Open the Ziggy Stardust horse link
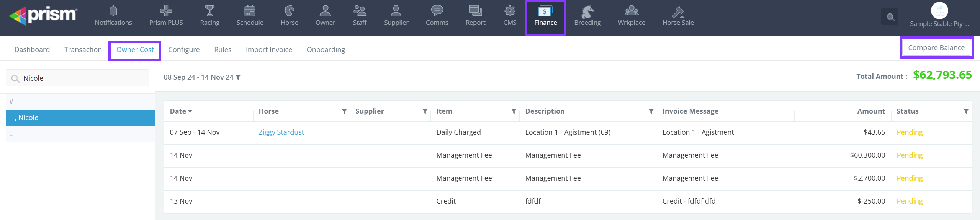980x220 pixels. pos(281,132)
